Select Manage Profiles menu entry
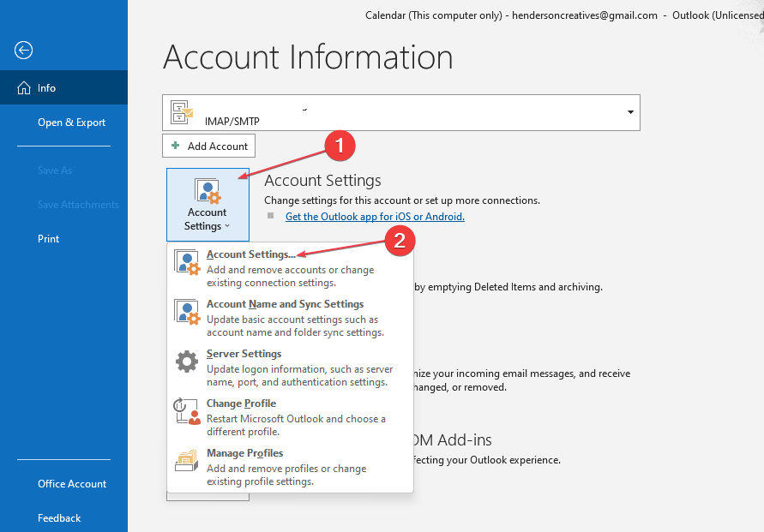The image size is (764, 532). coord(290,467)
